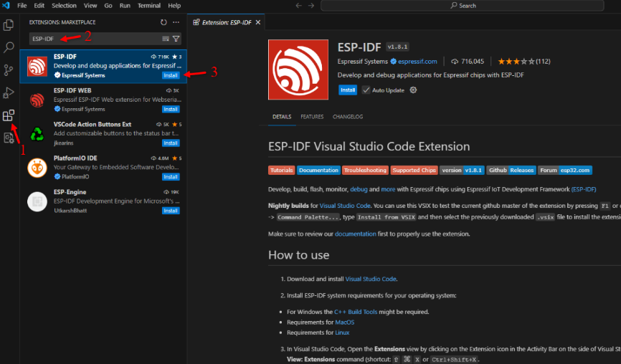The width and height of the screenshot is (621, 364).
Task: Open the extension settings gear icon
Action: coord(413,90)
